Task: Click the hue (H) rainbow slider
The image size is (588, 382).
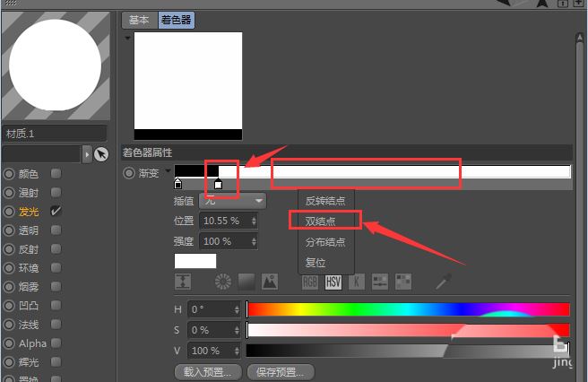Action: 409,309
